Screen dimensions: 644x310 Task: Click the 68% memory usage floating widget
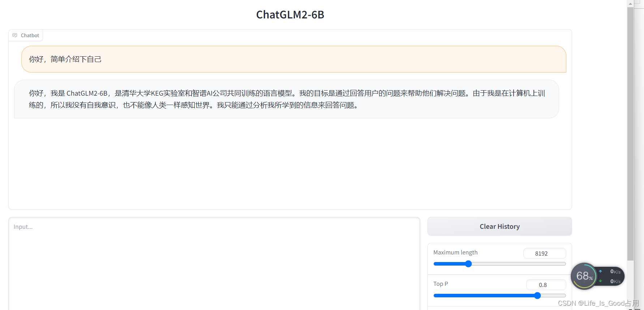[x=584, y=276]
